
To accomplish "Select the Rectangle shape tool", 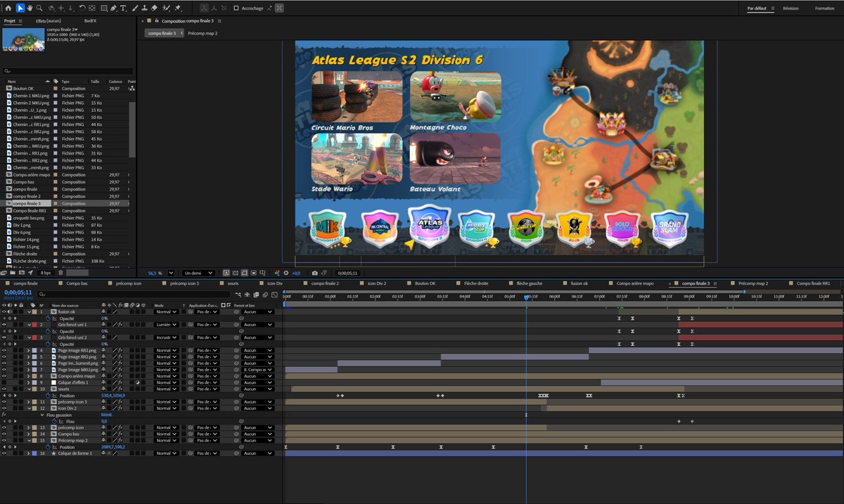I will pyautogui.click(x=104, y=8).
